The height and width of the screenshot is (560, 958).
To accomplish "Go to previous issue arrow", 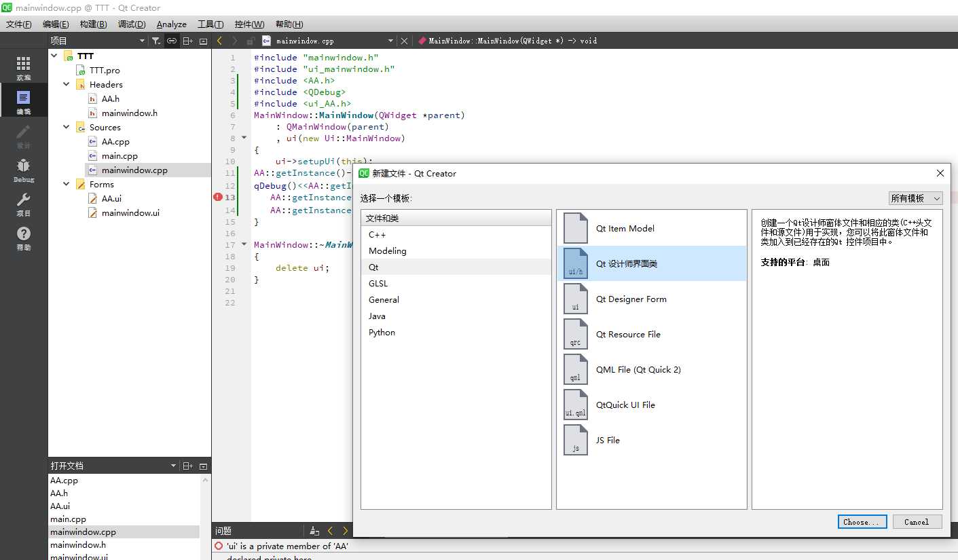I will click(331, 531).
